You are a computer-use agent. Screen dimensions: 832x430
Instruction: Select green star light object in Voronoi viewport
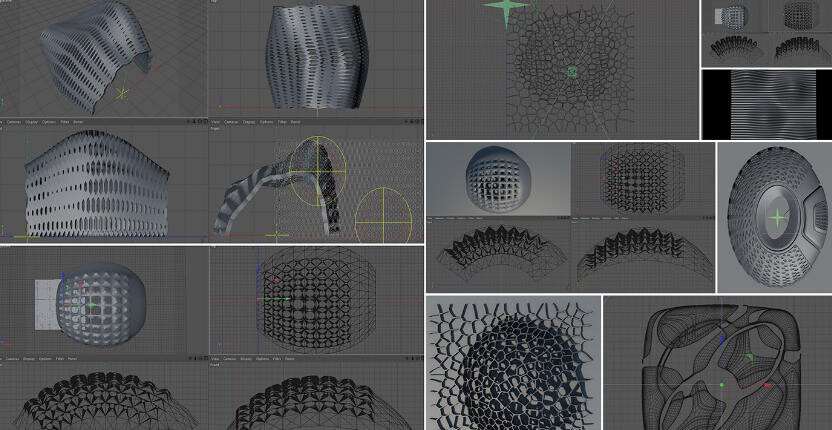(505, 9)
